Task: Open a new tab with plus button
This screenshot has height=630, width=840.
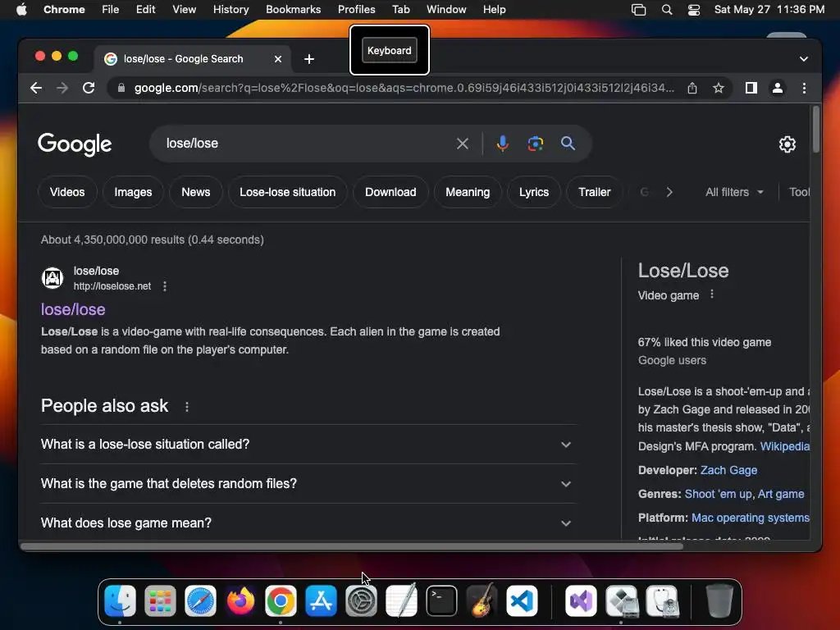Action: 309,59
